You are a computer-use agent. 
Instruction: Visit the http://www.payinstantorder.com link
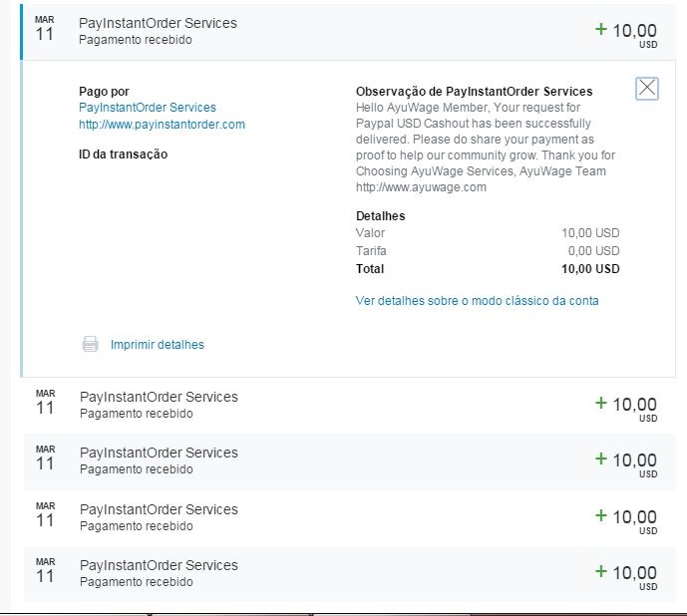click(162, 125)
